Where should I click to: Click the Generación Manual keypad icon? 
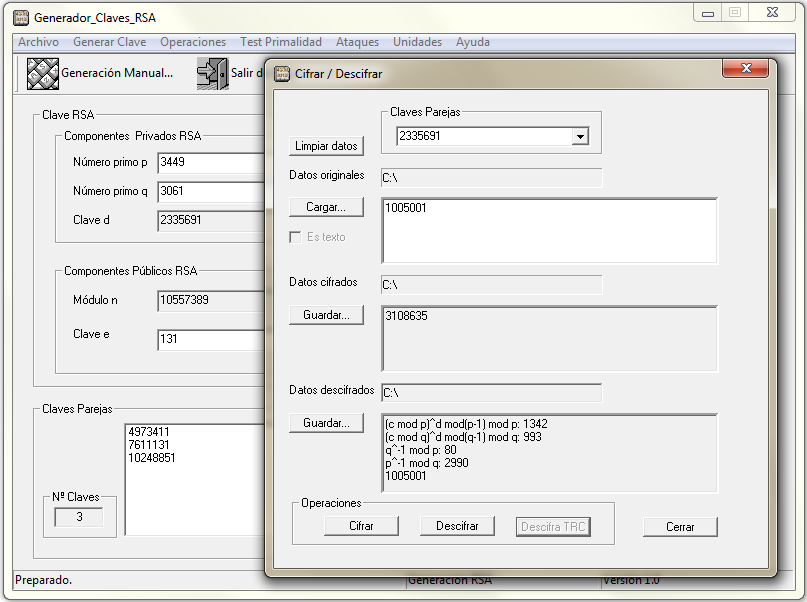tap(42, 73)
